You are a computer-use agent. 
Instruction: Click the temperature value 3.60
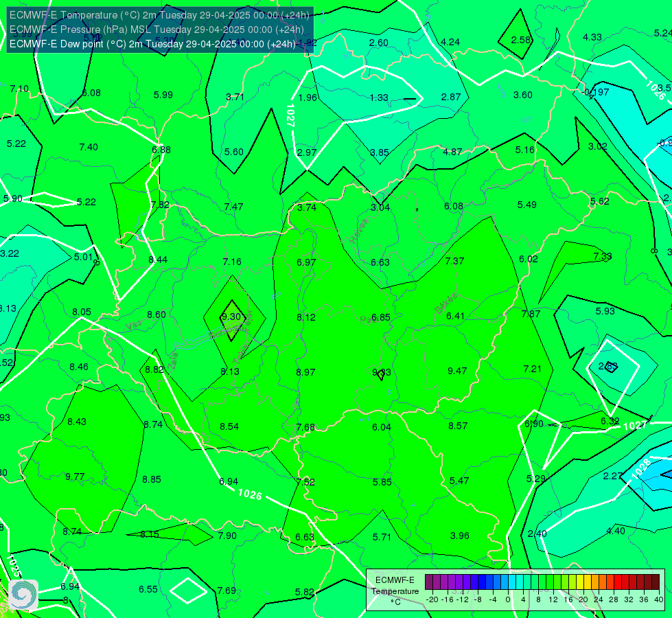[523, 95]
